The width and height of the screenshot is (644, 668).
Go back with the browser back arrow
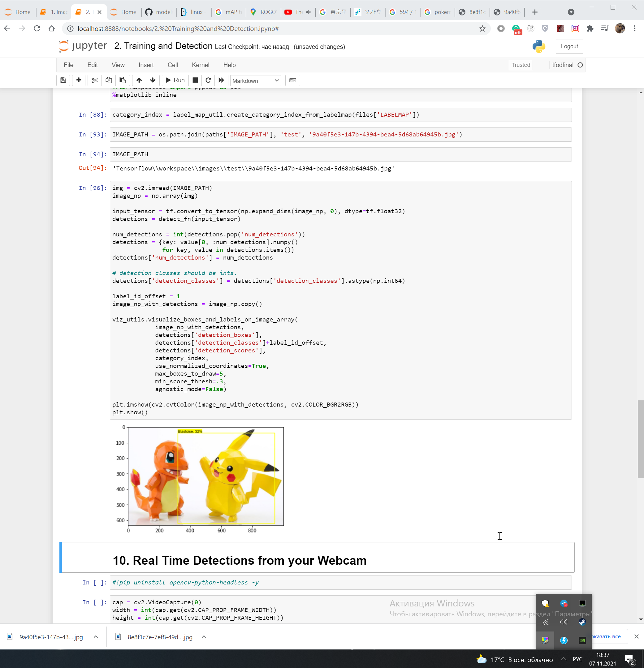(7, 29)
